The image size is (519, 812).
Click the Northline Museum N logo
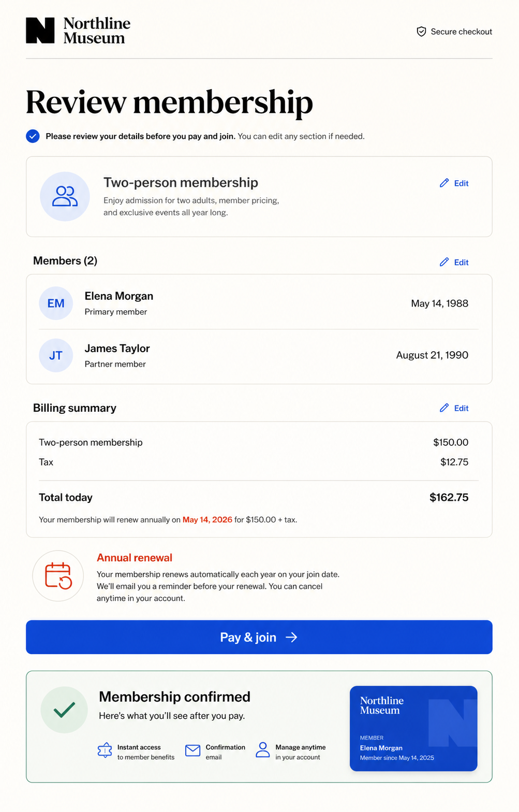(40, 31)
